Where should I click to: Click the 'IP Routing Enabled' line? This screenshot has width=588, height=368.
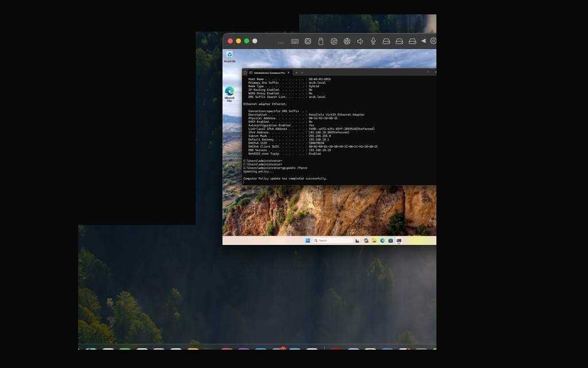(280, 90)
